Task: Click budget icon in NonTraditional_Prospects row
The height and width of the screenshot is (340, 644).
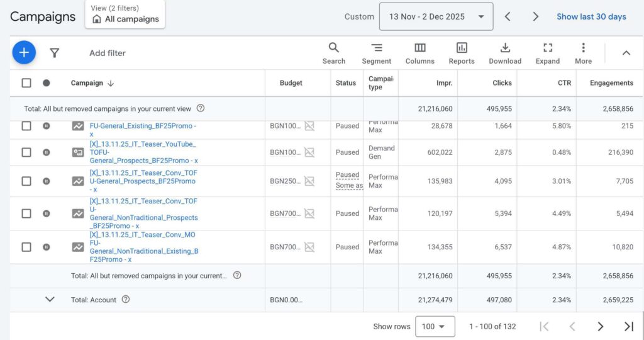Action: click(x=309, y=213)
